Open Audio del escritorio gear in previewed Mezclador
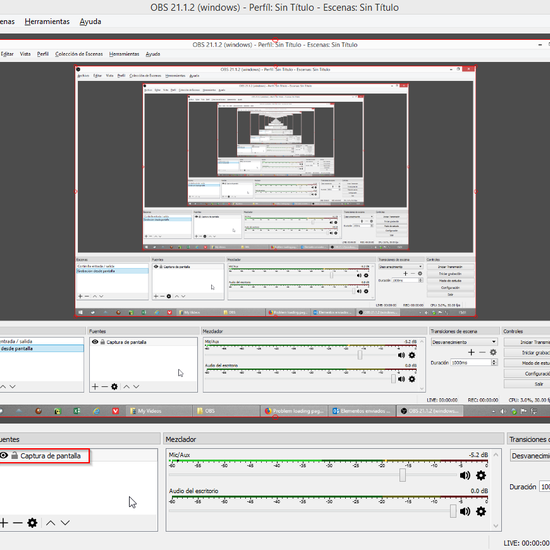Image resolution: width=550 pixels, height=550 pixels. pos(412,379)
